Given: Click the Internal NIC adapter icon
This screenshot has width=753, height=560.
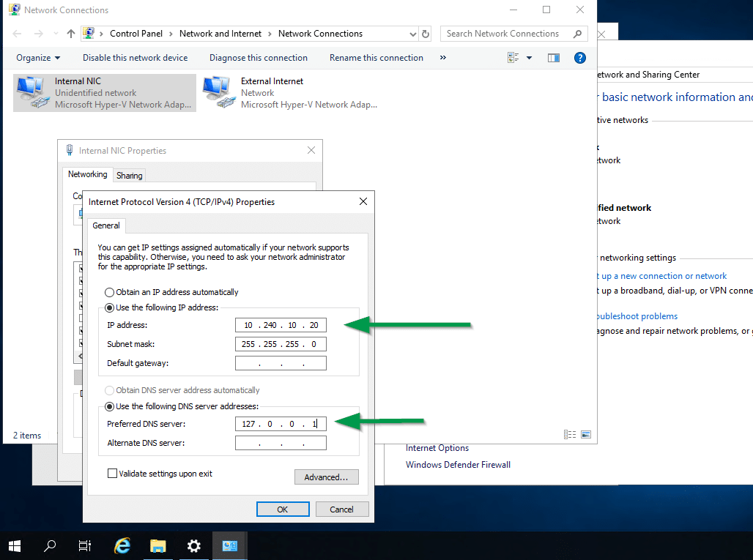Looking at the screenshot, I should (x=31, y=92).
